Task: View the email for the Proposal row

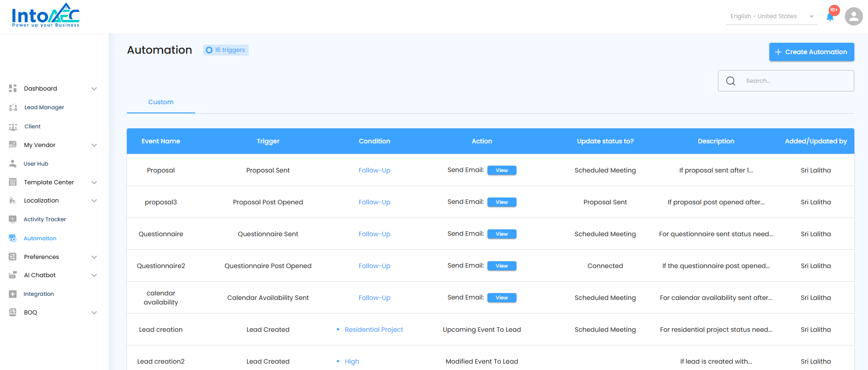Action: [x=502, y=170]
